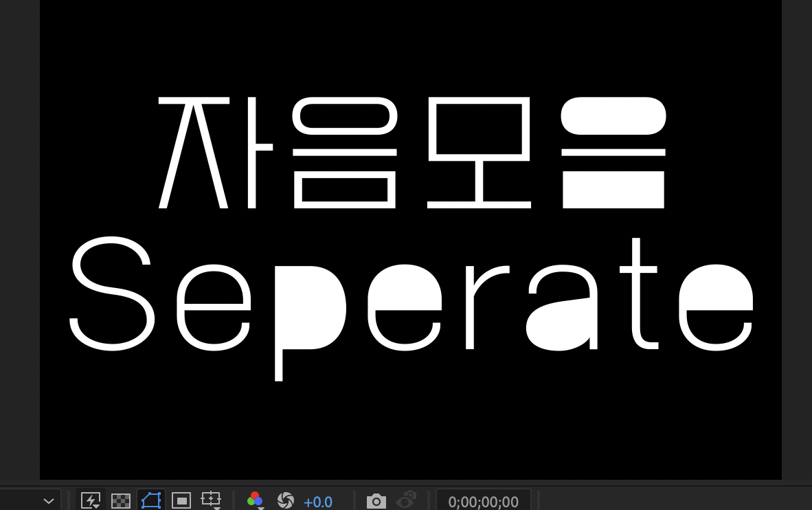Click the +0.0 exposure value
Viewport: 812px width, 510px height.
coord(317,502)
